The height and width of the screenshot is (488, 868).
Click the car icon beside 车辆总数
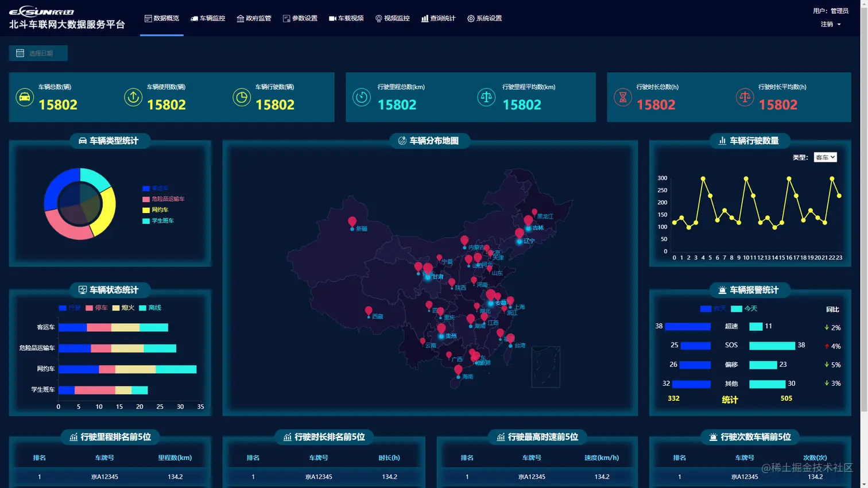pos(25,97)
